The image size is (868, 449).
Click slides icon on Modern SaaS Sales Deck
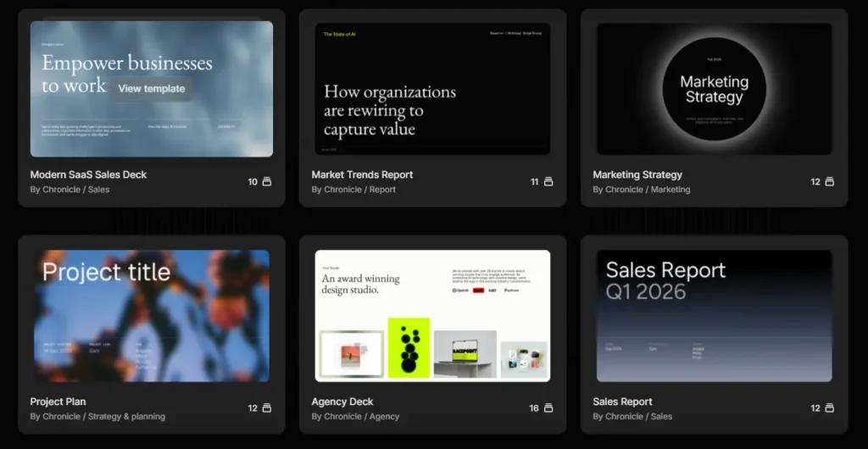click(267, 182)
